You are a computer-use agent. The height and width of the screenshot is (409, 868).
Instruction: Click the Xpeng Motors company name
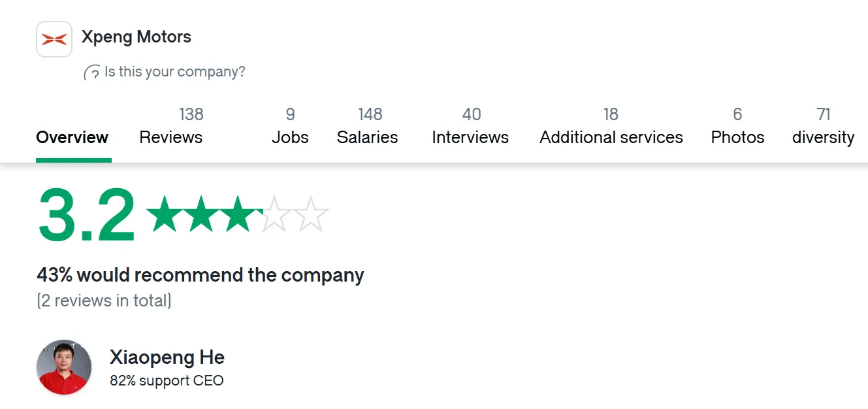click(x=137, y=37)
